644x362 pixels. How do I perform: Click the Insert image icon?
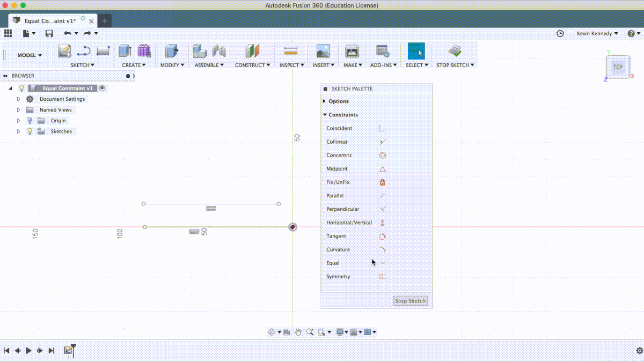[x=323, y=51]
